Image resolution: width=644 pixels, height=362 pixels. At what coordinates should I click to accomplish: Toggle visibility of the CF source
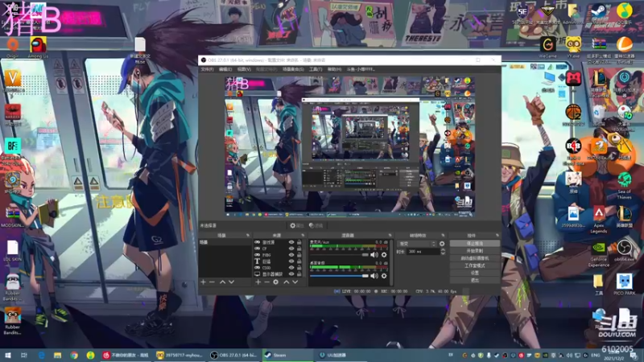tap(291, 249)
